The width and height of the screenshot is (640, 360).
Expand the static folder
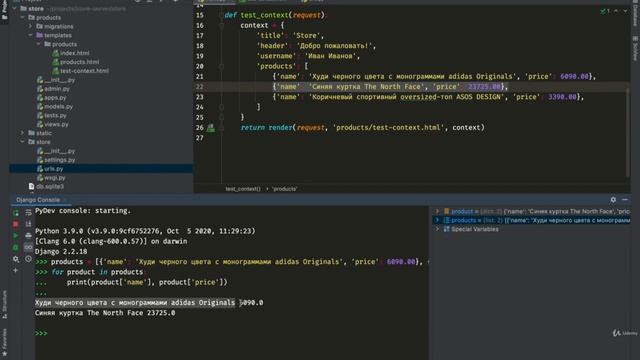point(23,133)
